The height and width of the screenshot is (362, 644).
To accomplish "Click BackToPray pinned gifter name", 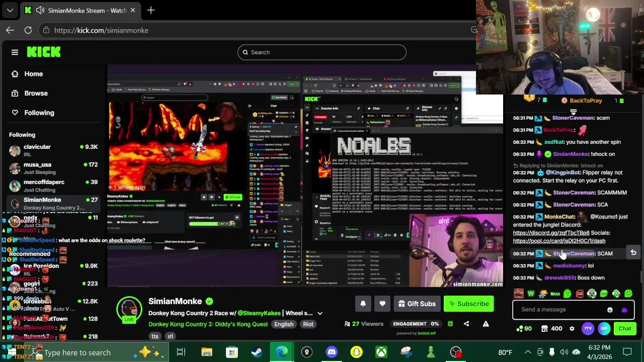I will [586, 101].
